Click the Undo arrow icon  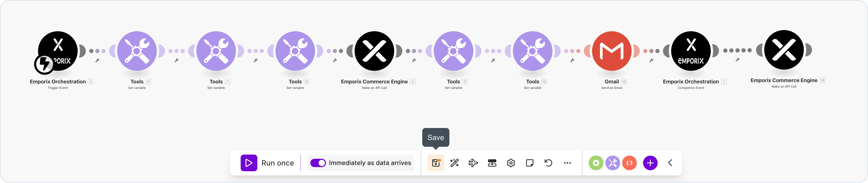point(548,163)
